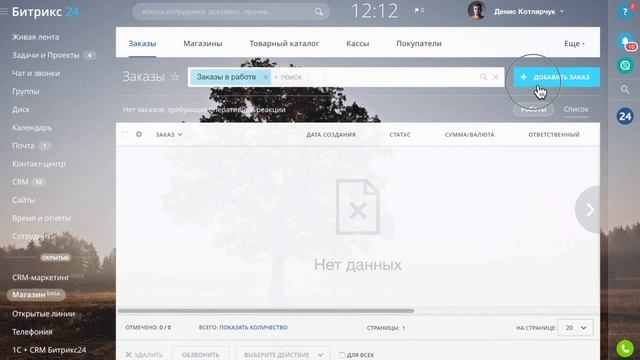Open the help question mark icon
The width and height of the screenshot is (640, 360).
[x=625, y=11]
